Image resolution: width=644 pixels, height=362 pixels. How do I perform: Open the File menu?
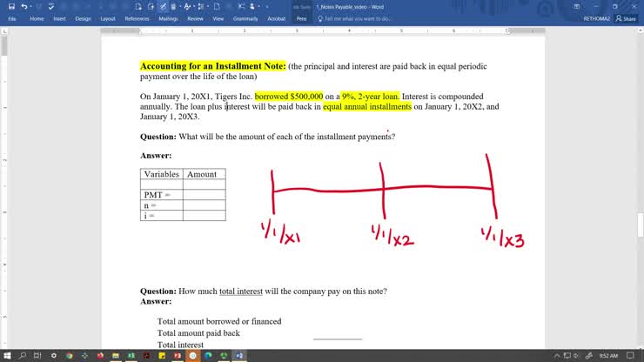point(12,17)
